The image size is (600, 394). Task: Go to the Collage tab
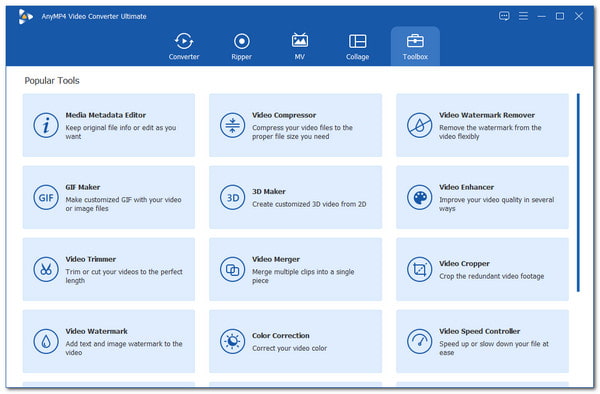pyautogui.click(x=357, y=46)
